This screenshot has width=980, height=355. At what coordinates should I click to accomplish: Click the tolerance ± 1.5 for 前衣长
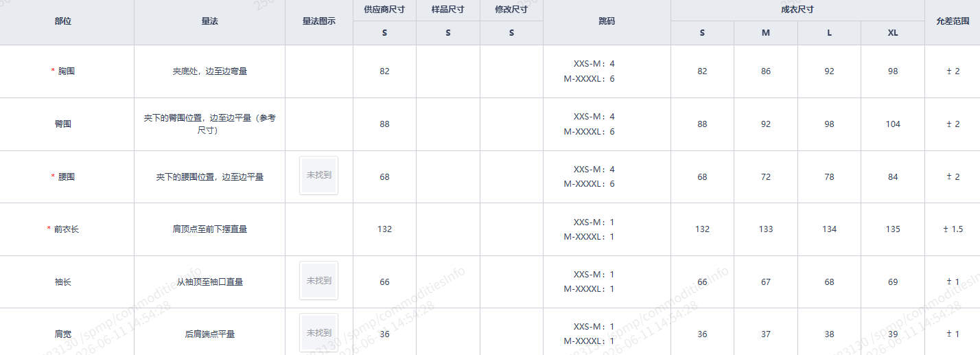pyautogui.click(x=953, y=229)
